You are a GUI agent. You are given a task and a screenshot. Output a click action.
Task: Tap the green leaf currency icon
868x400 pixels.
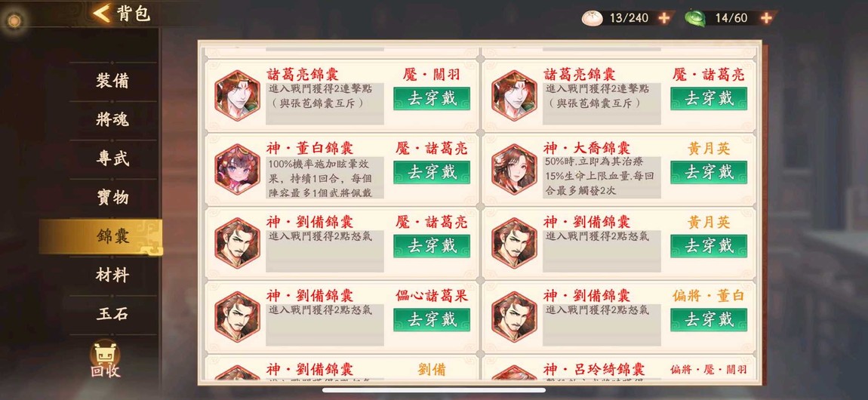[694, 18]
